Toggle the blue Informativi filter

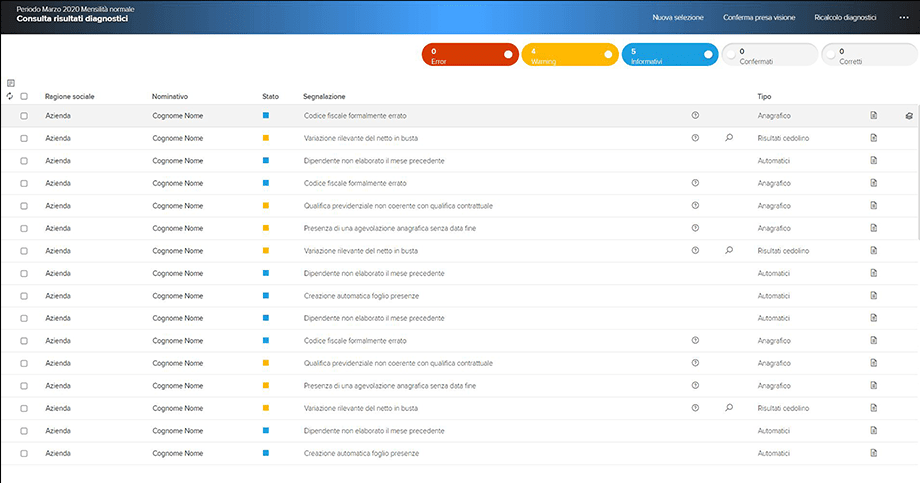pyautogui.click(x=669, y=55)
